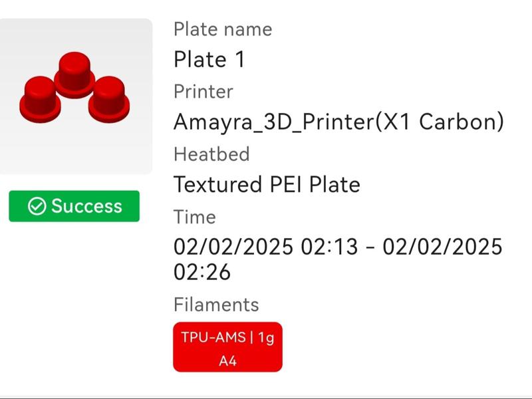532x399 pixels.
Task: Select the Textured PEI Plate value
Action: click(x=266, y=184)
